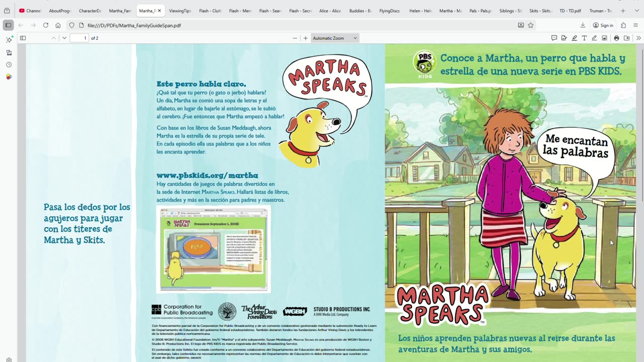The image size is (644, 362).
Task: Click the Sign in account button
Action: pyautogui.click(x=603, y=25)
